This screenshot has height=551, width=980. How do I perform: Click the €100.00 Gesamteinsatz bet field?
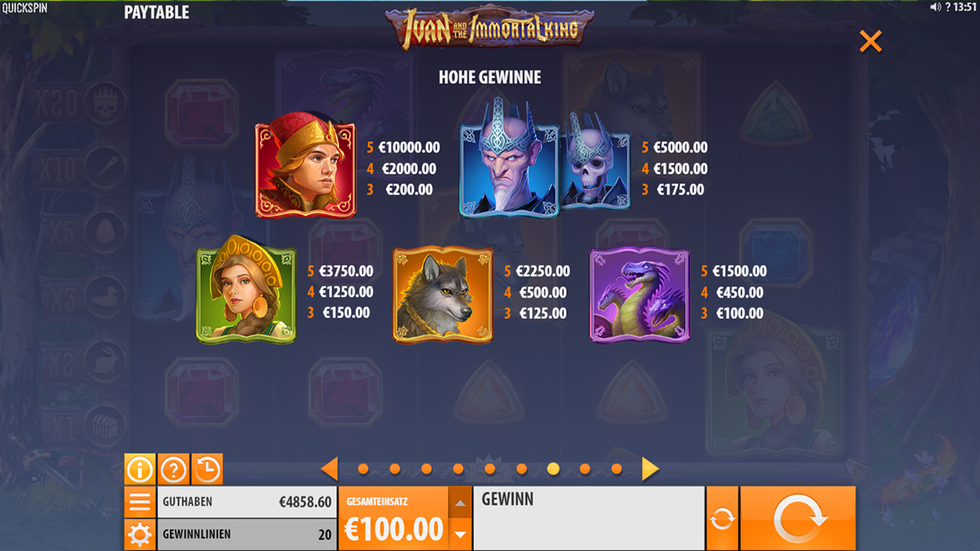pos(393,518)
